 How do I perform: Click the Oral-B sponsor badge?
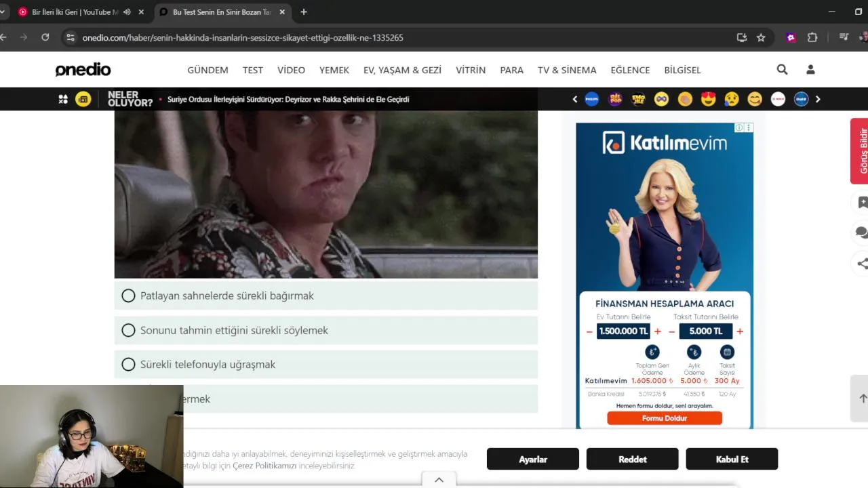[802, 99]
